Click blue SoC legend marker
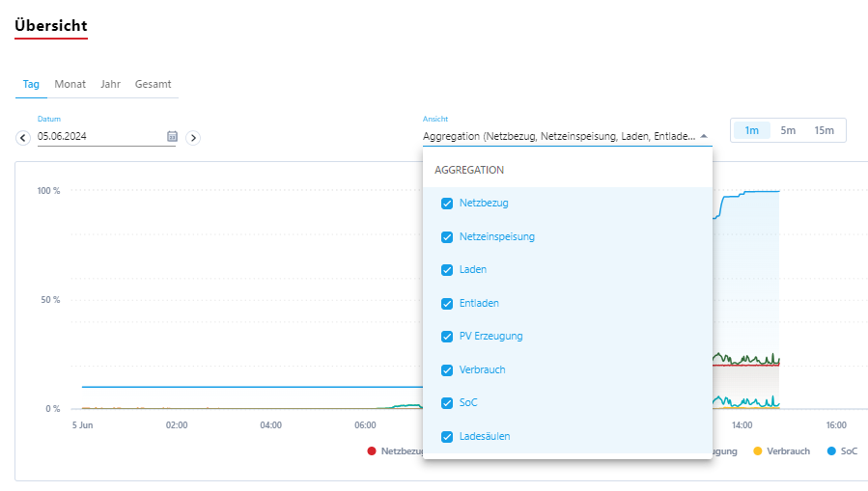 [x=831, y=451]
